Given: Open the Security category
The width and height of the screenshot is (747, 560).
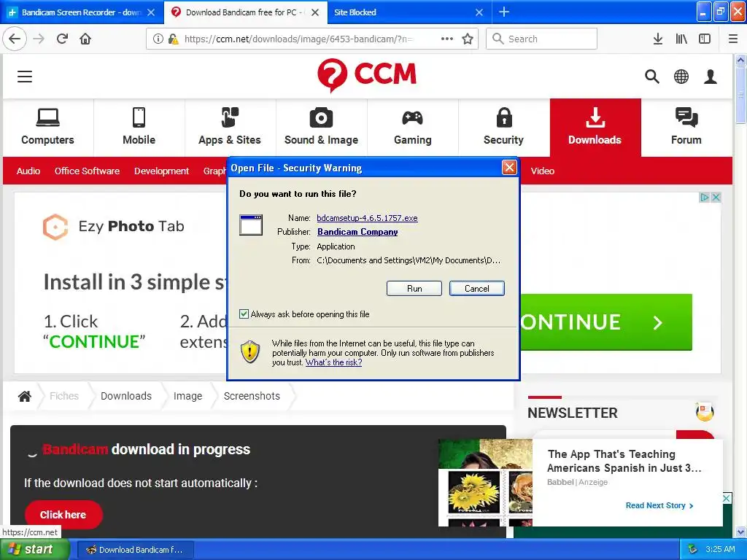Looking at the screenshot, I should (503, 127).
